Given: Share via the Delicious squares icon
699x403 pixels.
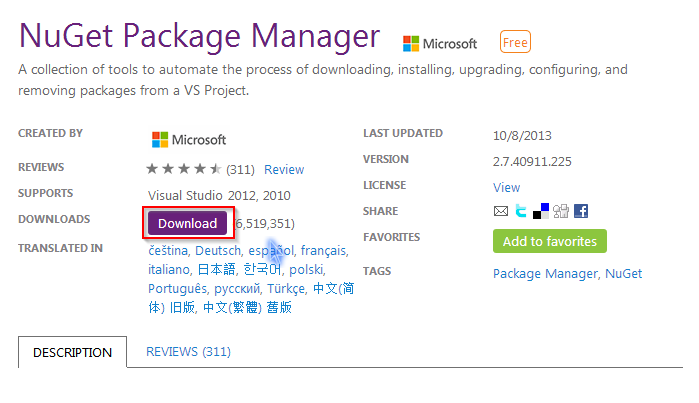Looking at the screenshot, I should click(x=541, y=211).
